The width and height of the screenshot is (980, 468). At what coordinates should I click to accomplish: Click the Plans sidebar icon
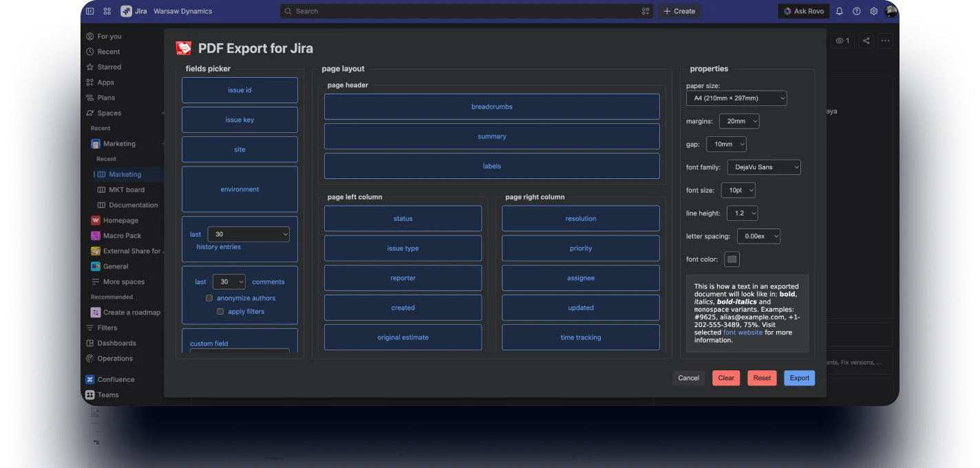pos(90,98)
